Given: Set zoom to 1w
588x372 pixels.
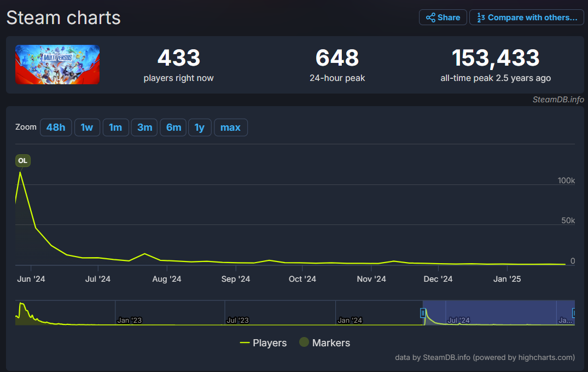Looking at the screenshot, I should tap(87, 127).
